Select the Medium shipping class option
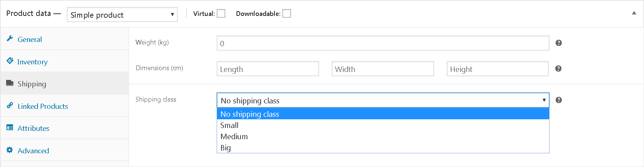The width and height of the screenshot is (644, 167). [383, 137]
